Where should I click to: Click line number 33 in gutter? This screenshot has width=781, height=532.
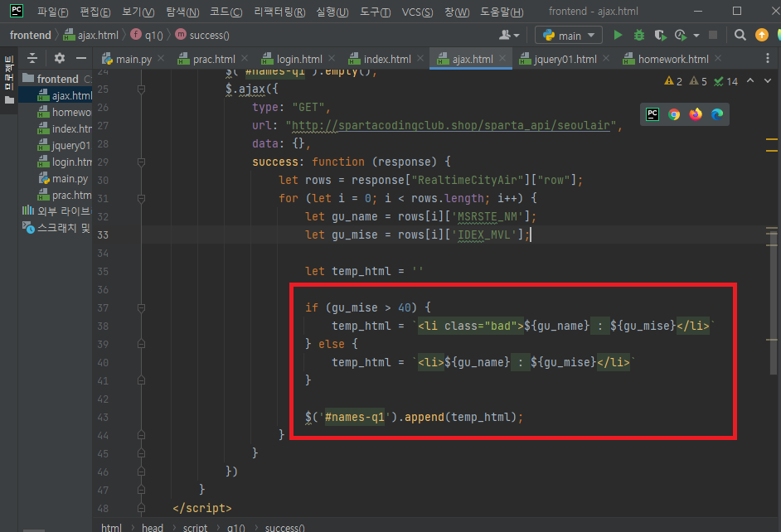[103, 235]
